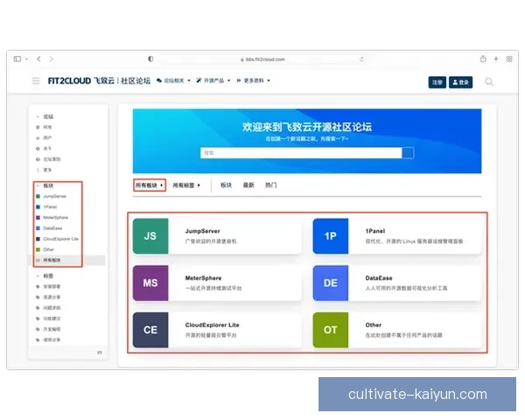Image resolution: width=525 pixels, height=420 pixels.
Task: Switch to the 热门 tab
Action: point(271,185)
